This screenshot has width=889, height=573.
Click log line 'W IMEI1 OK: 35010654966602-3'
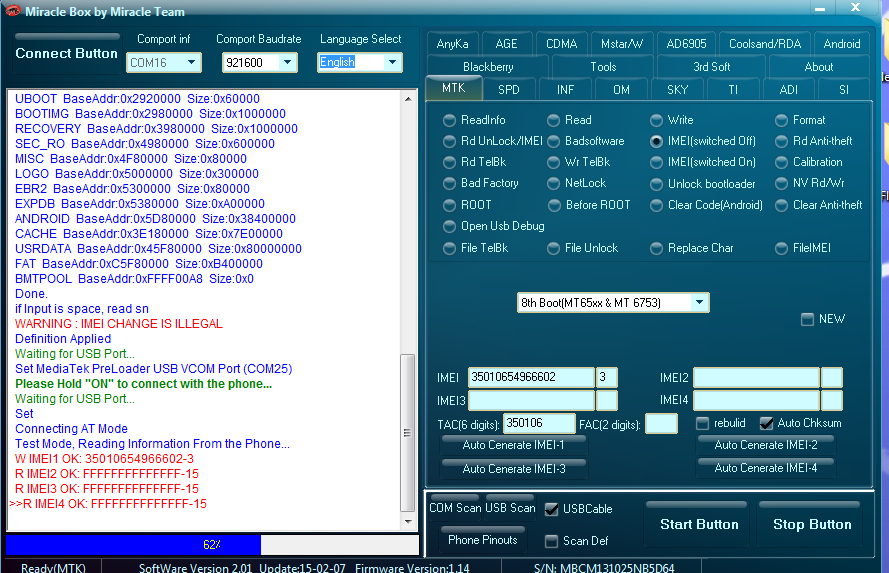[104, 459]
